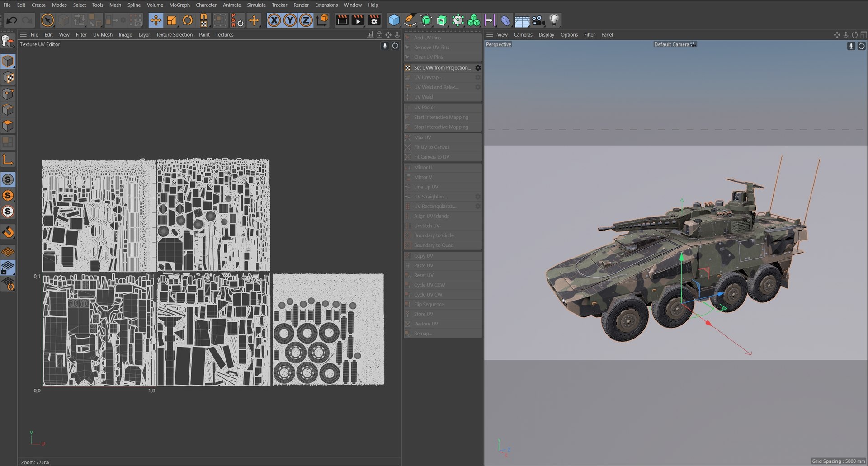Click the Undo arrow icon
This screenshot has height=466, width=868.
tap(12, 20)
